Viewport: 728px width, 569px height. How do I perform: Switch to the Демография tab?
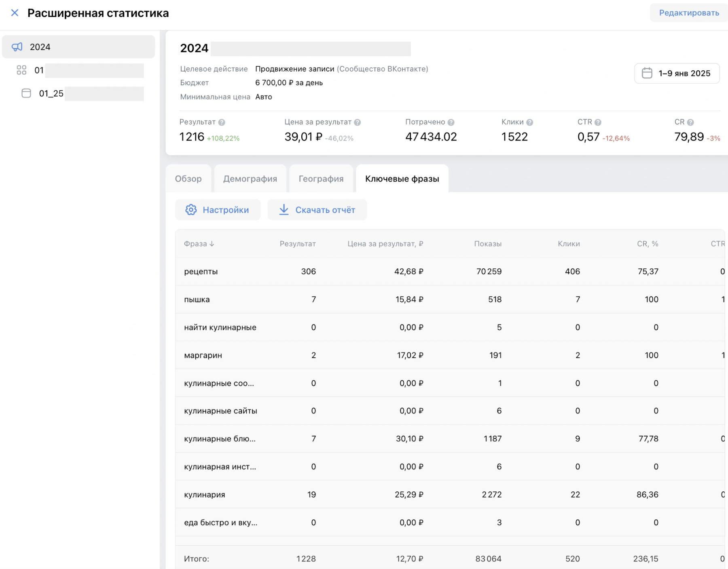coord(250,179)
